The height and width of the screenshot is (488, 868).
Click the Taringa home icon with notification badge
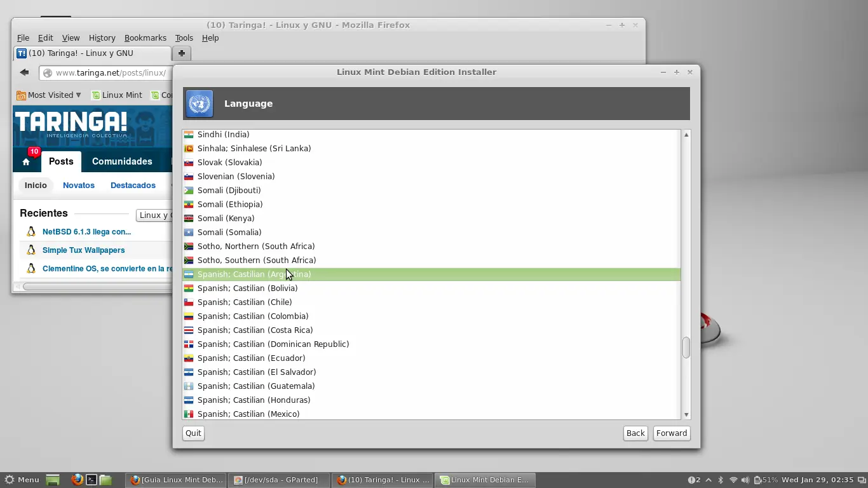[x=26, y=161]
